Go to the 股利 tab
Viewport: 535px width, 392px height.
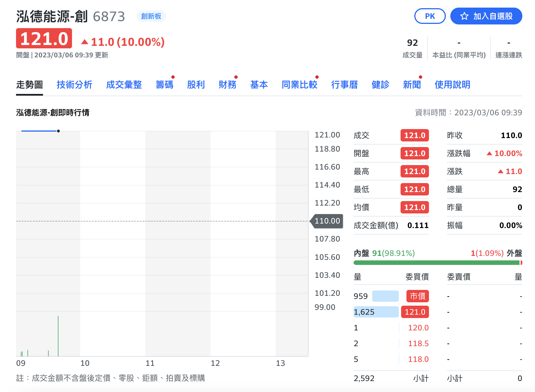pyautogui.click(x=196, y=85)
